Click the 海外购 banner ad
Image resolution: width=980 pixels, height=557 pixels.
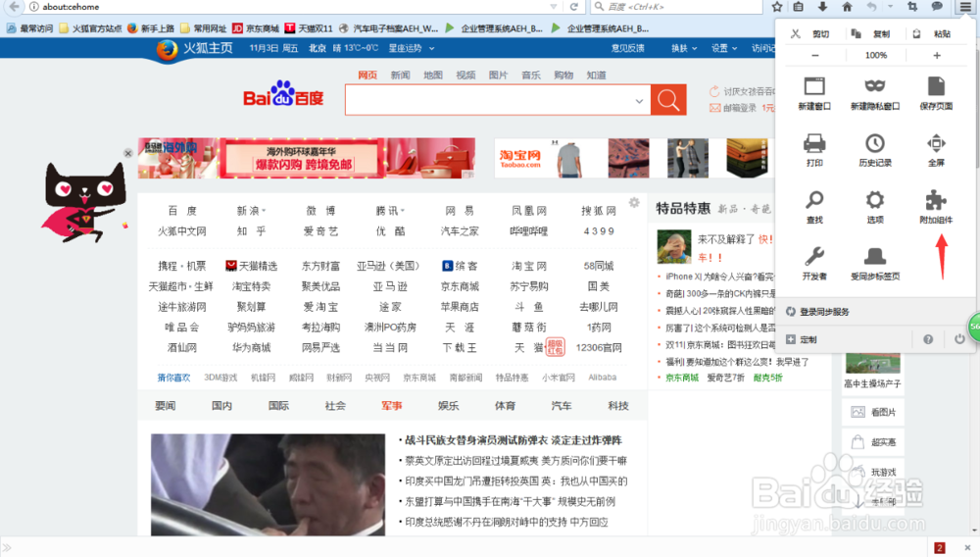pos(306,158)
